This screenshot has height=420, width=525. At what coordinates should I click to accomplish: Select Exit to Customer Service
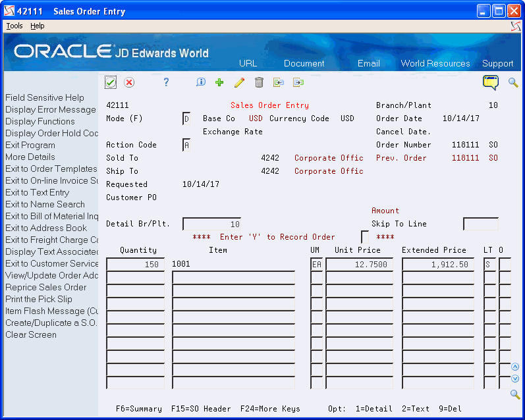click(x=51, y=264)
